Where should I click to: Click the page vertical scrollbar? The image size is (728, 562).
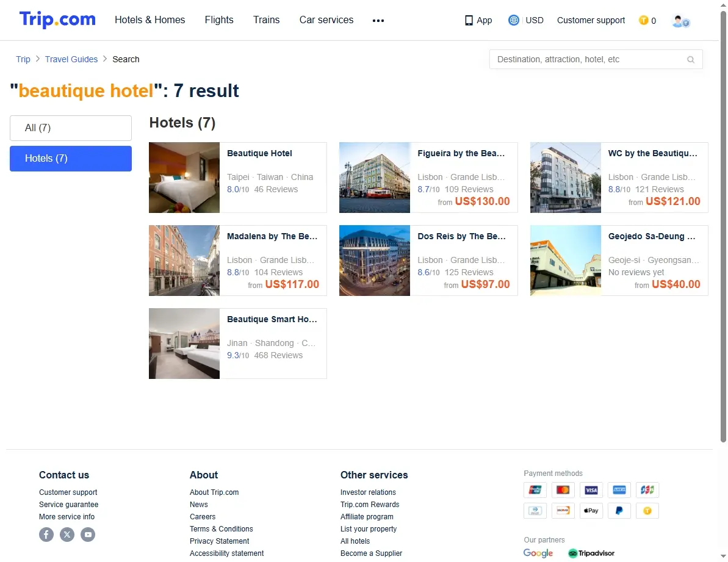click(x=723, y=228)
